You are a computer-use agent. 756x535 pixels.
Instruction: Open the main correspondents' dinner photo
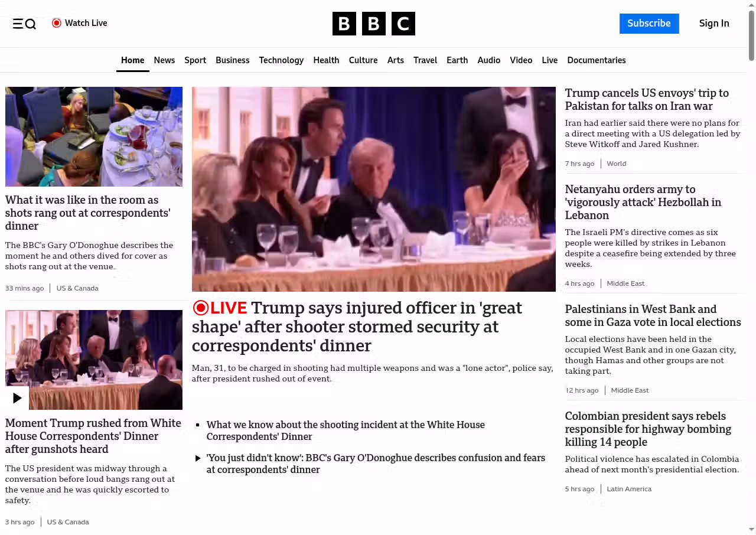[x=374, y=189]
